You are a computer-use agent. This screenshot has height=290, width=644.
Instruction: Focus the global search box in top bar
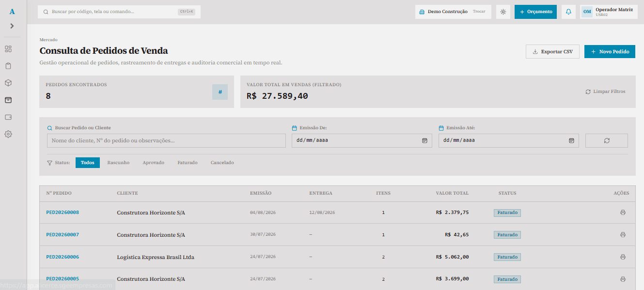tap(119, 12)
